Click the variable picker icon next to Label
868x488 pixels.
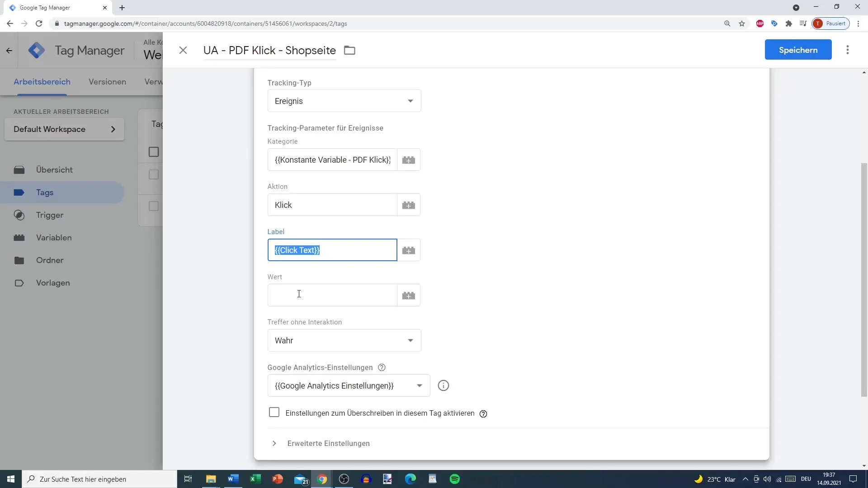409,250
